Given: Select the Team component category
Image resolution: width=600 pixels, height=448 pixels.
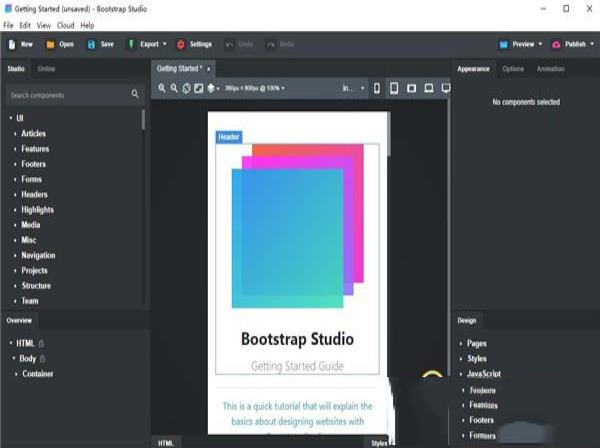Looking at the screenshot, I should tap(30, 301).
